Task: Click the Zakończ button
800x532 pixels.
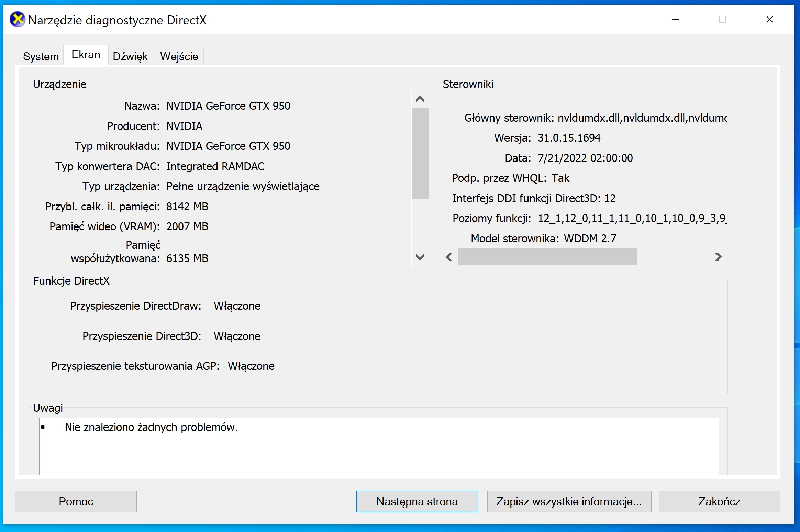Action: click(x=719, y=501)
